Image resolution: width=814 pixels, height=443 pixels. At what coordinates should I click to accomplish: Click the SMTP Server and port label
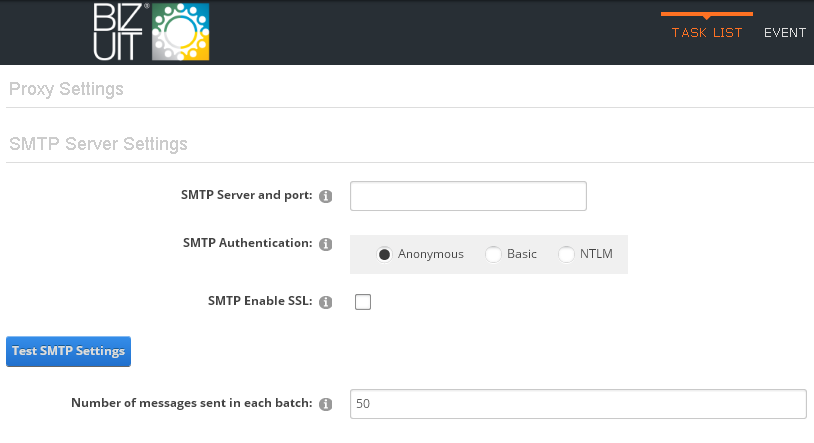click(247, 195)
